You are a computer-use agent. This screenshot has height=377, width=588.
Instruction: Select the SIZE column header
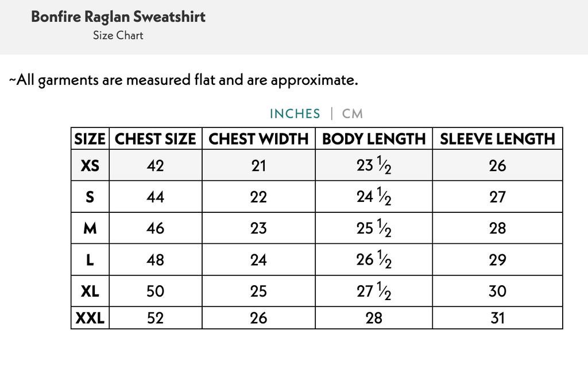pos(90,139)
